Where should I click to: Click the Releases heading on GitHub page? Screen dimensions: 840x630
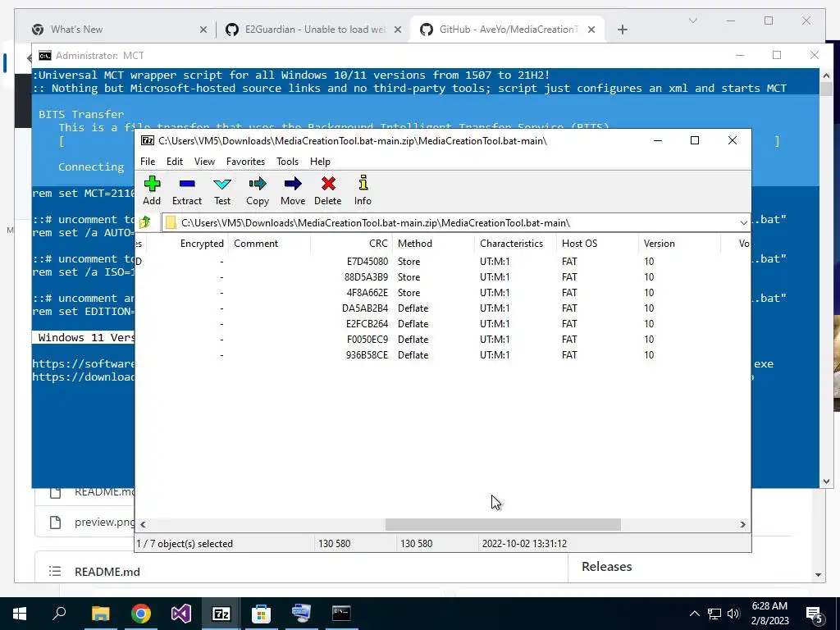(x=606, y=566)
